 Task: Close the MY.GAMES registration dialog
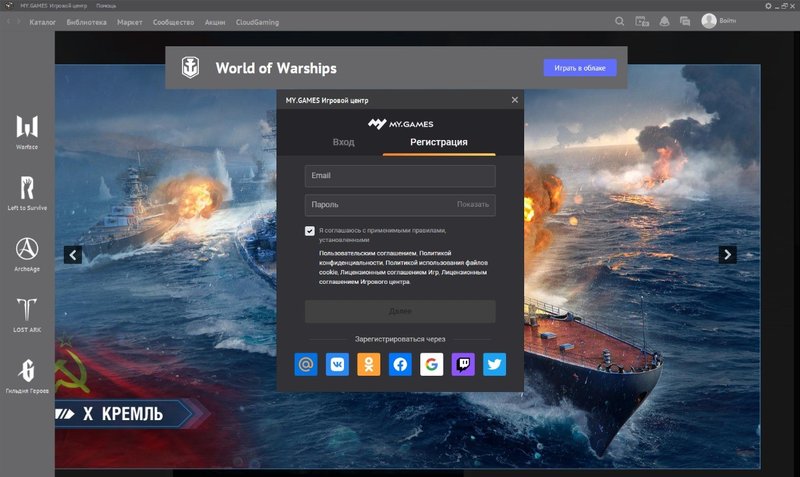(x=515, y=100)
